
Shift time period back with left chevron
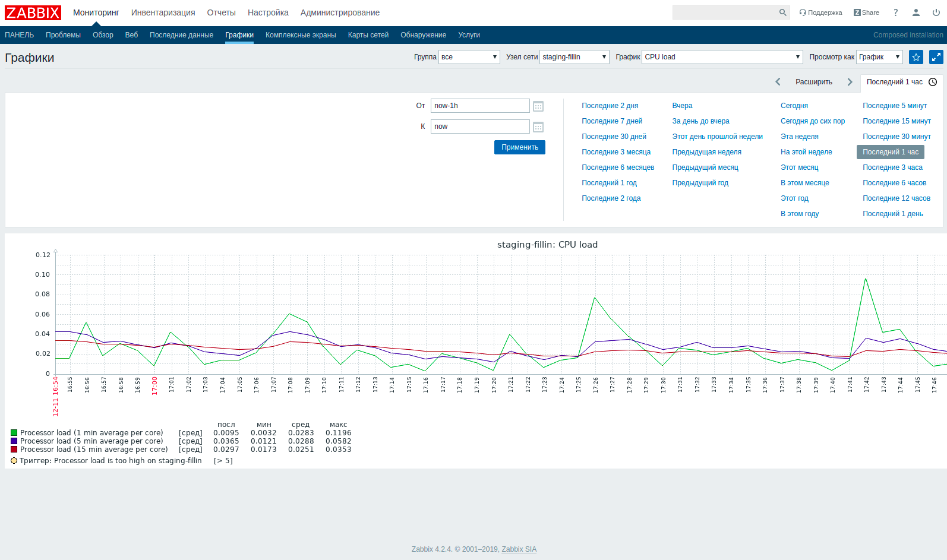pyautogui.click(x=778, y=82)
